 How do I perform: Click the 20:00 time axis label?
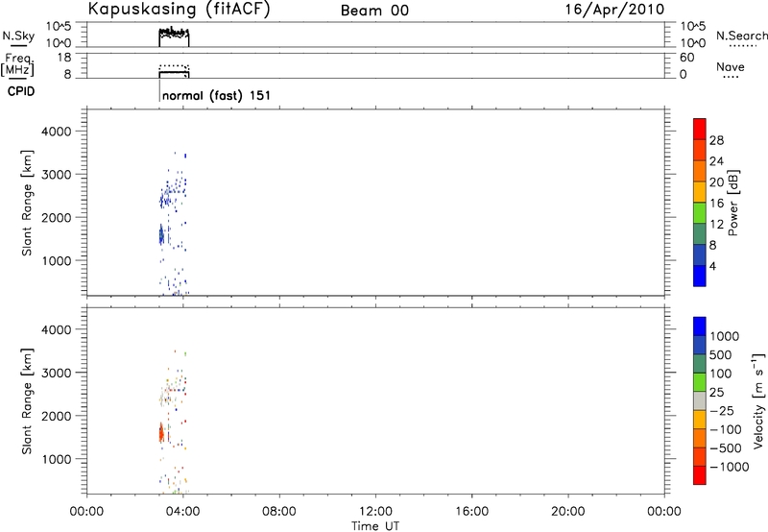[x=568, y=512]
